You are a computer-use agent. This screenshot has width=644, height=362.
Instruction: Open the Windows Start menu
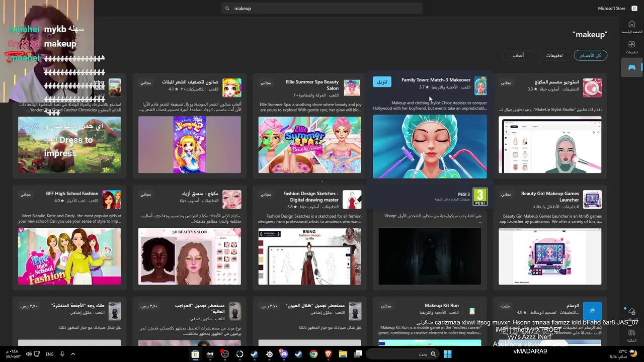447,354
